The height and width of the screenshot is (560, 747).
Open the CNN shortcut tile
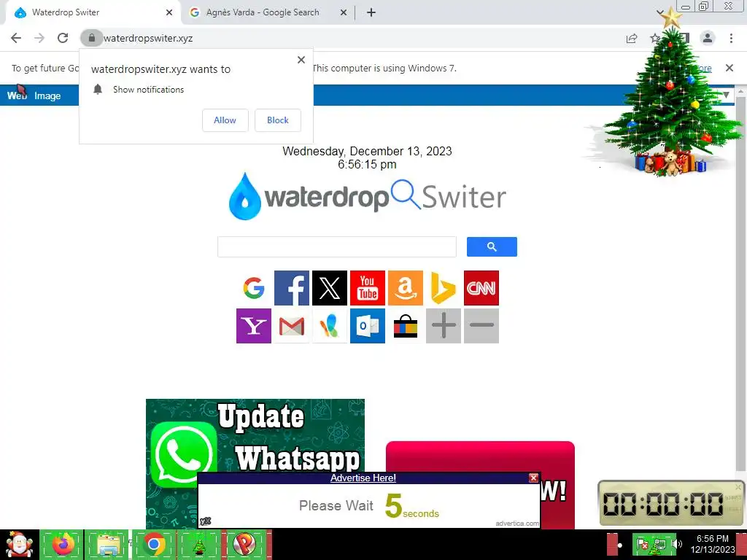481,288
